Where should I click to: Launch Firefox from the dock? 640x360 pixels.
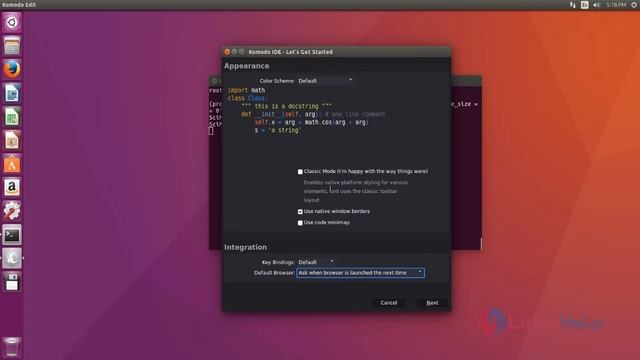12,69
